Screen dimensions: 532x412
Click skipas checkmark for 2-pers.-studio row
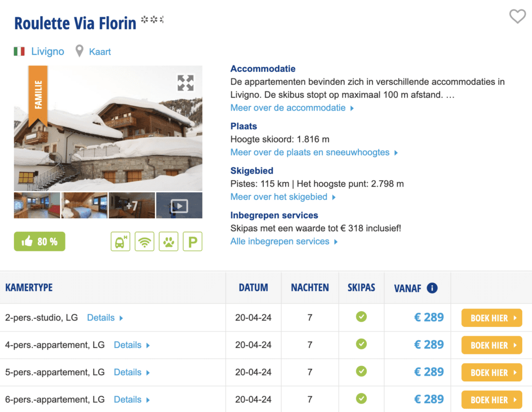tap(361, 316)
